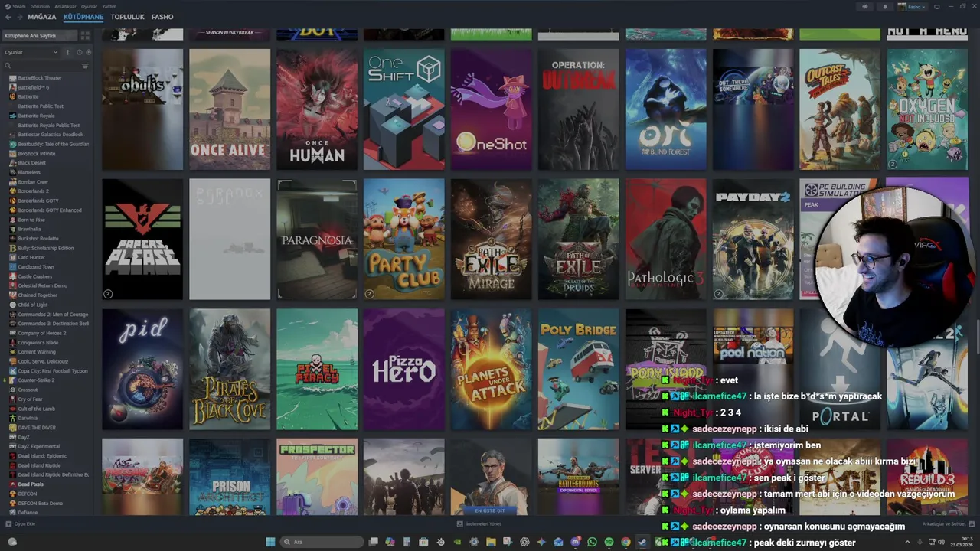
Task: Open the Operation: Outbreak cover
Action: pyautogui.click(x=579, y=109)
